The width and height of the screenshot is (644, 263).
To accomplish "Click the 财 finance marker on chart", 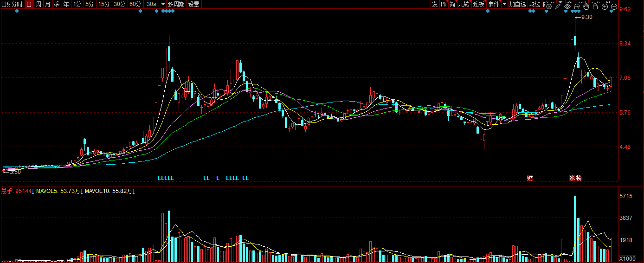I will (x=529, y=178).
